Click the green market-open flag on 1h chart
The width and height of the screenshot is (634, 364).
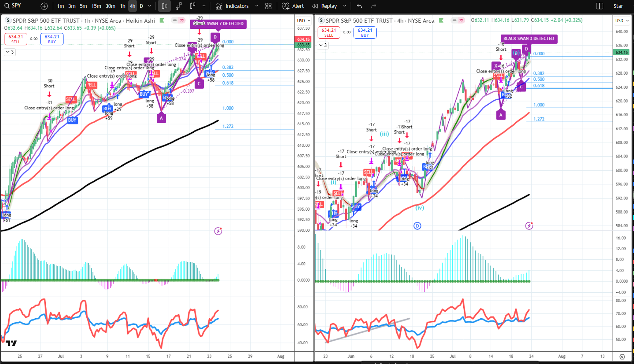point(162,20)
